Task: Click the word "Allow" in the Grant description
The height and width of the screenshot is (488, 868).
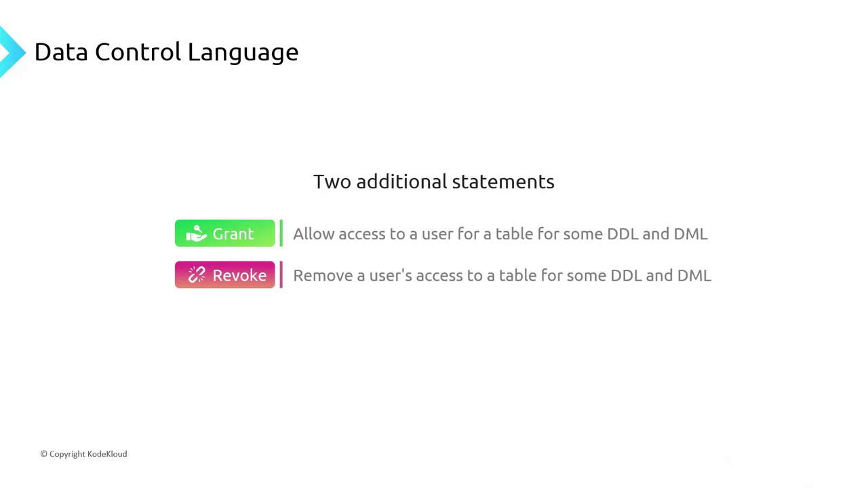Action: coord(313,234)
